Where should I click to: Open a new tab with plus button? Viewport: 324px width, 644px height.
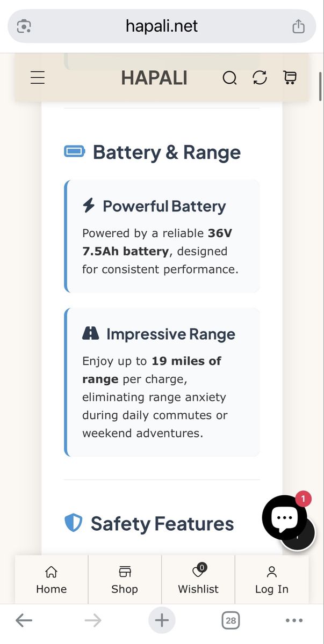[x=162, y=621]
